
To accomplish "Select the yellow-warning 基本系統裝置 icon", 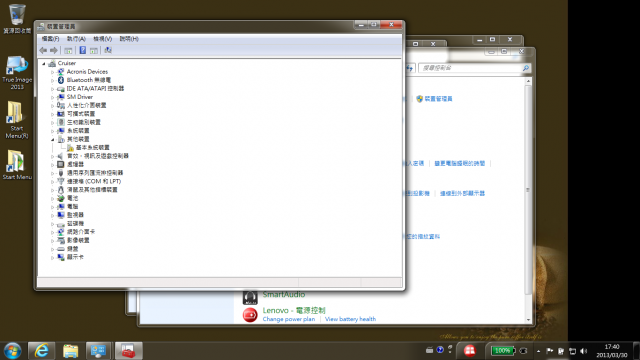I will [x=70, y=147].
